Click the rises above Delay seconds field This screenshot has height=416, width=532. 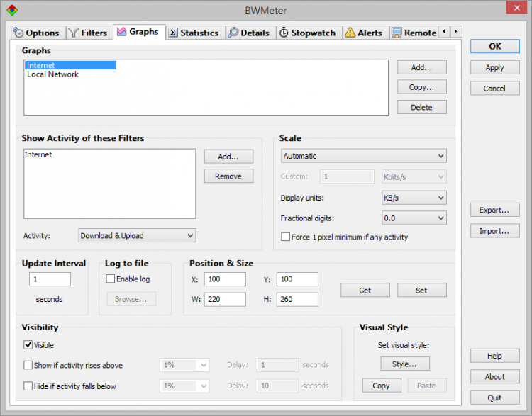(277, 365)
